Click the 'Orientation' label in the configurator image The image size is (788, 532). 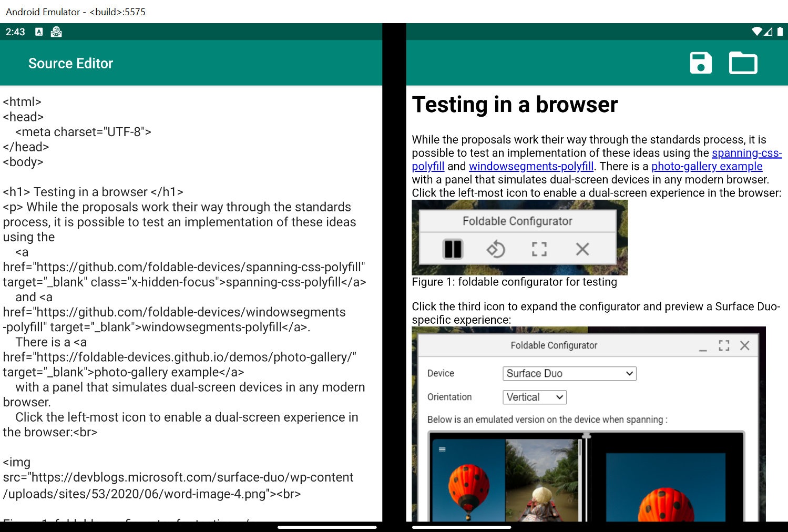pos(449,397)
